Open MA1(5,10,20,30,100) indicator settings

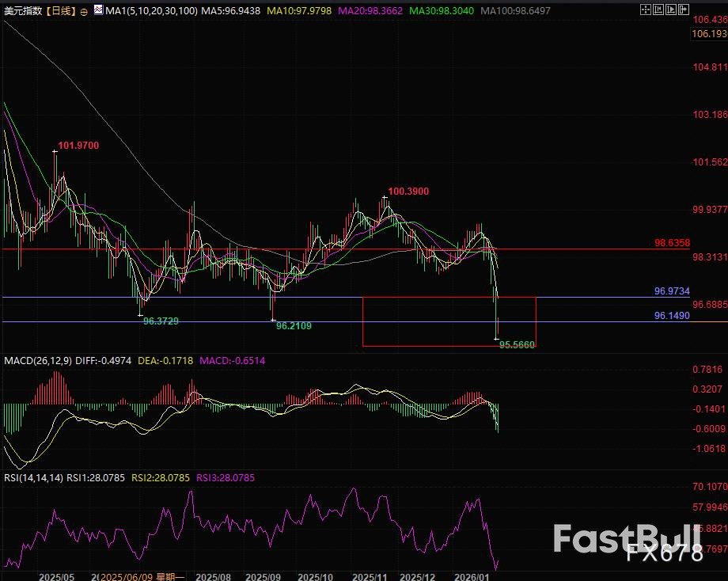point(150,11)
